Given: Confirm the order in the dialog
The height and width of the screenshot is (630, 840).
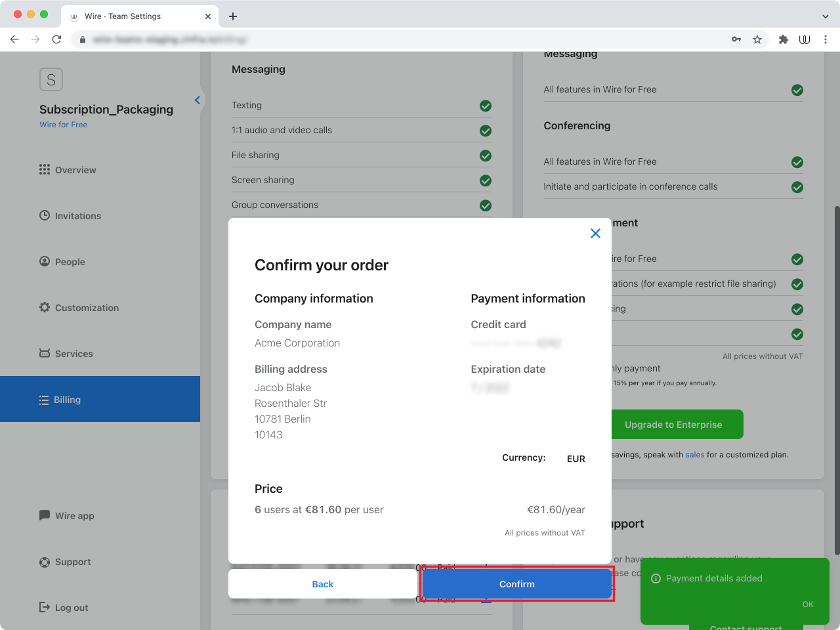Looking at the screenshot, I should pyautogui.click(x=516, y=584).
